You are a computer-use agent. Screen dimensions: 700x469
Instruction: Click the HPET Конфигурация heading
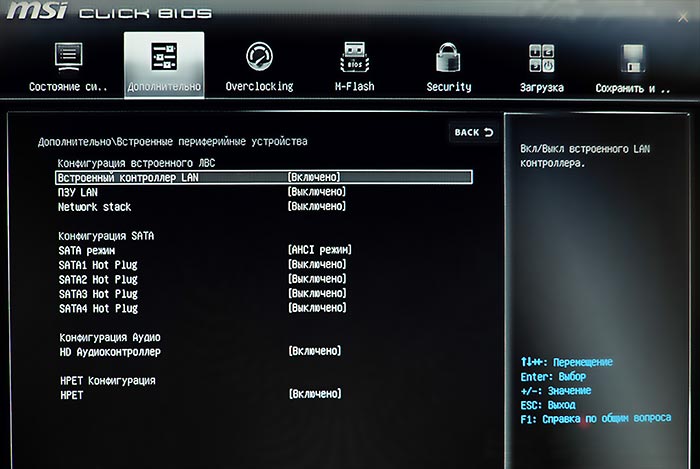click(x=108, y=381)
